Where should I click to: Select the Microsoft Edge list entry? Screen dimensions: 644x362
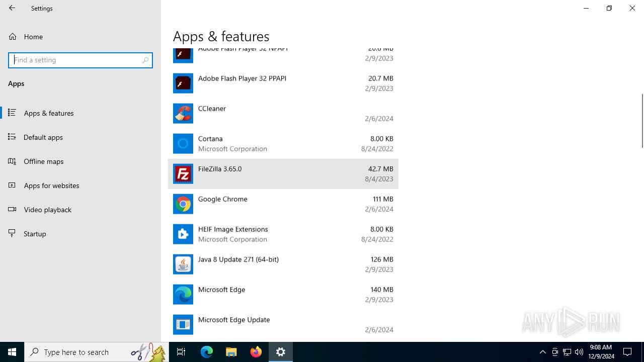pos(283,295)
